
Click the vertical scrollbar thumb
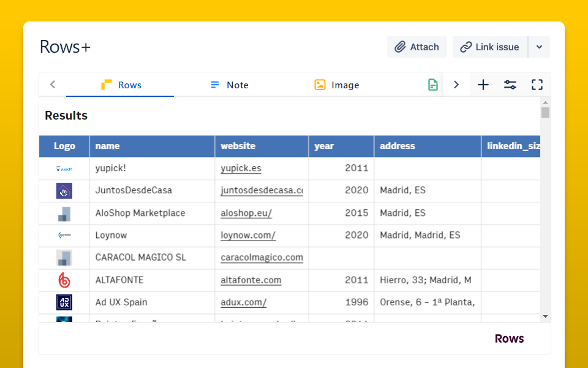[545, 112]
